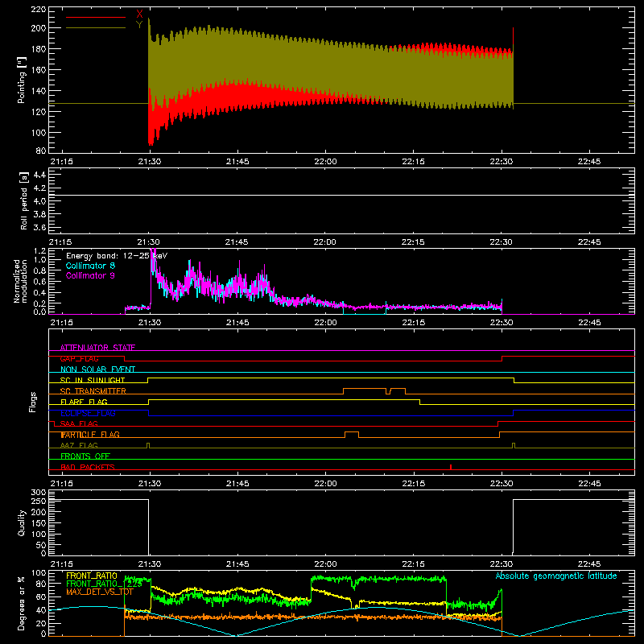The image size is (644, 644).
Task: Click the Degrees or % axis title
Action: 22,603
